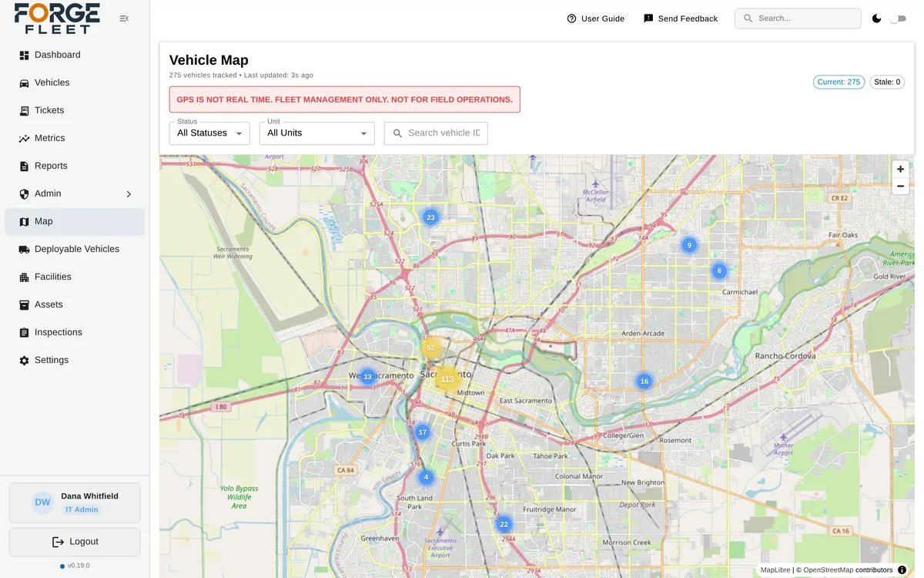924x578 pixels.
Task: Click the Dashboard grid icon
Action: coord(24,55)
